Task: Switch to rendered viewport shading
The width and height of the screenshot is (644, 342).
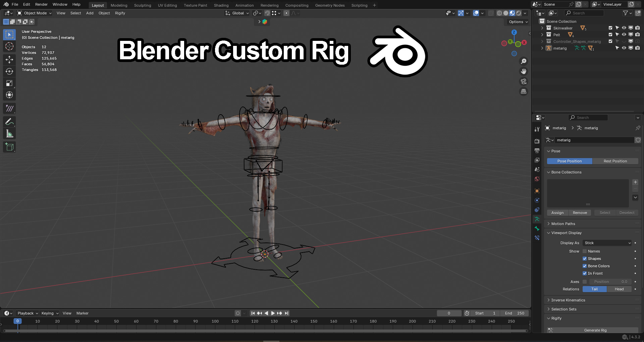Action: 519,13
